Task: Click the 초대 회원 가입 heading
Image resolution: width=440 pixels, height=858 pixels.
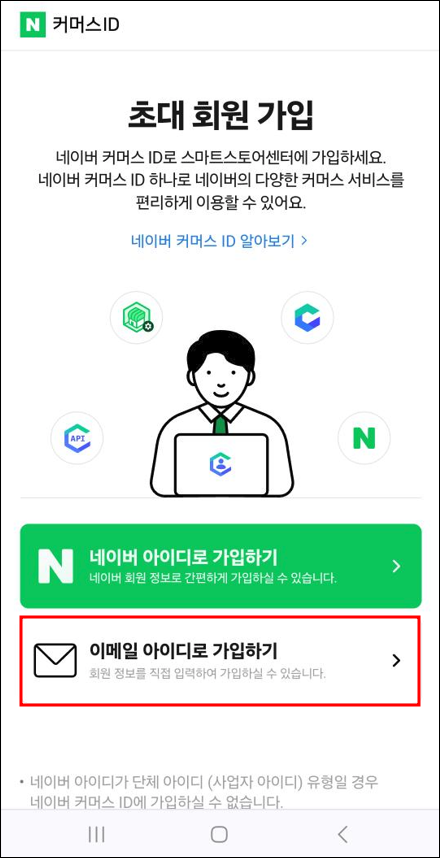Action: pyautogui.click(x=221, y=115)
